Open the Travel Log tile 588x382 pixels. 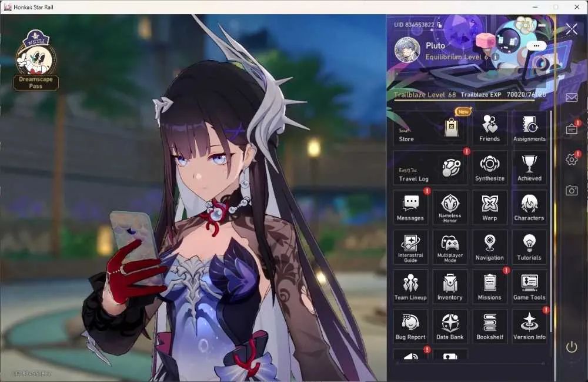(430, 168)
